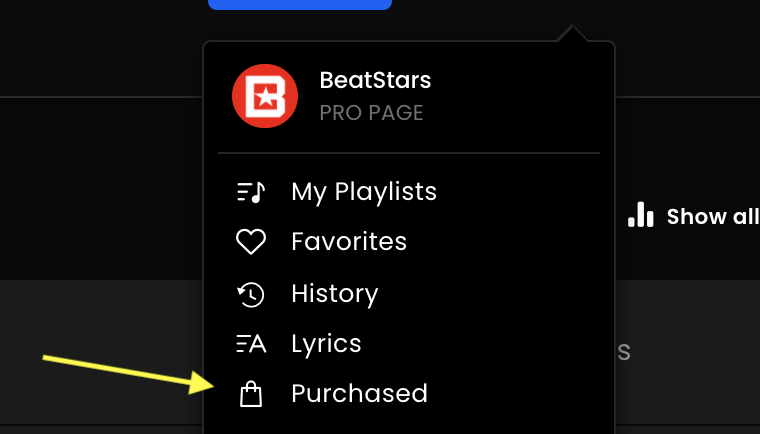Click the red BeatStars logo avatar
The height and width of the screenshot is (434, 760).
click(x=265, y=96)
